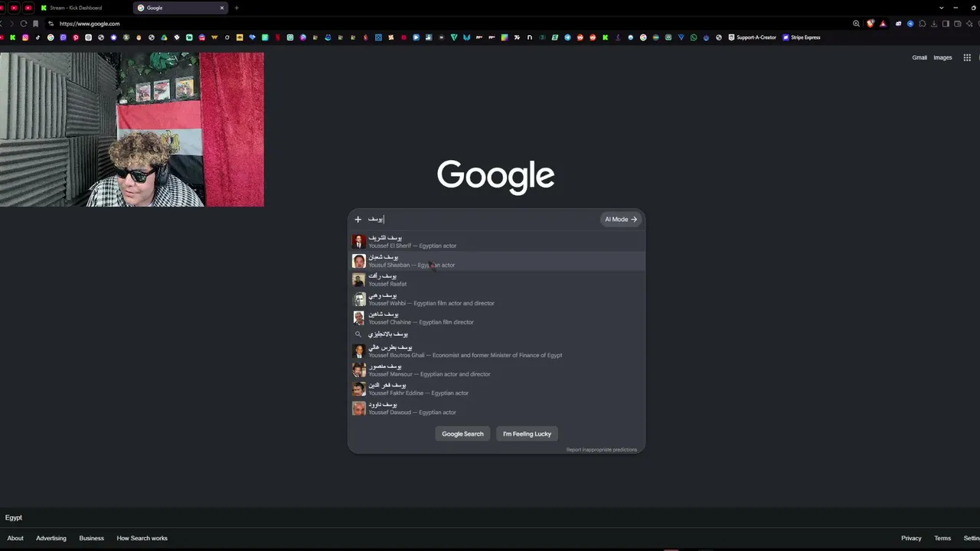Open Brave Shields lion icon

pos(871,24)
